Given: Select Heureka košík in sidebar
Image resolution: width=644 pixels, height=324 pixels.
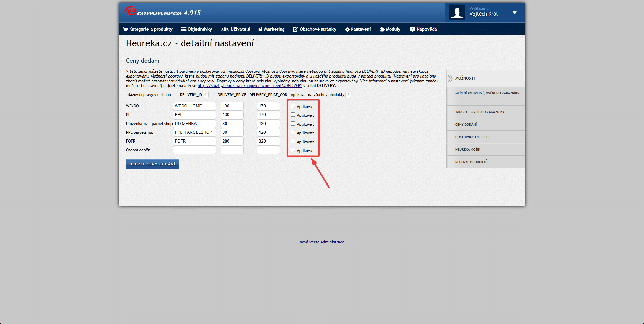Looking at the screenshot, I should (x=467, y=149).
